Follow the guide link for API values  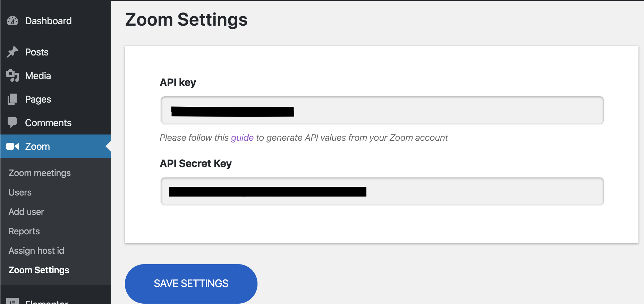[x=242, y=138]
